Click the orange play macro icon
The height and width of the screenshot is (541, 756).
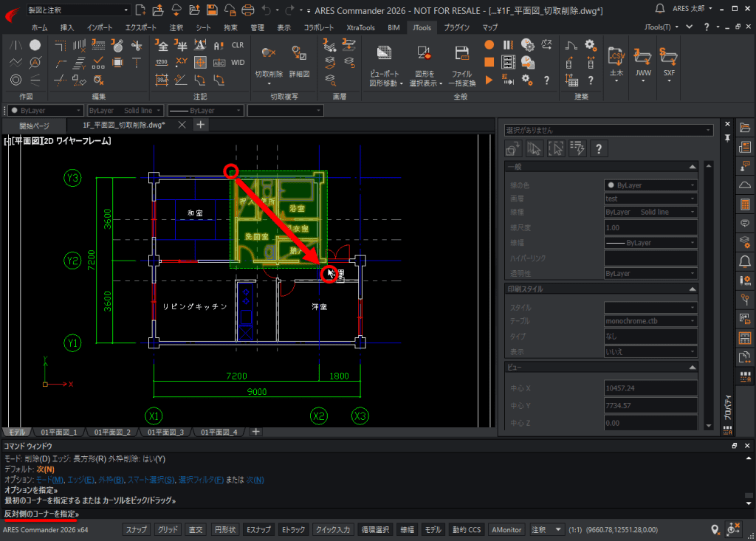(489, 80)
